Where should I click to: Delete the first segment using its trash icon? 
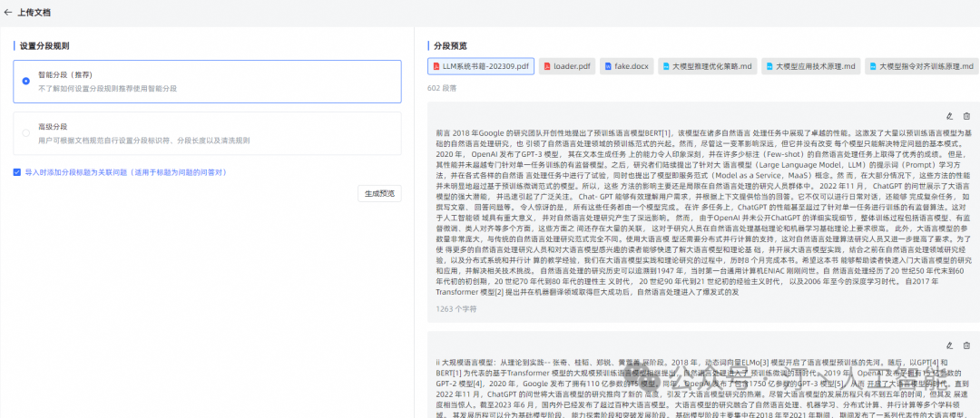tap(966, 116)
